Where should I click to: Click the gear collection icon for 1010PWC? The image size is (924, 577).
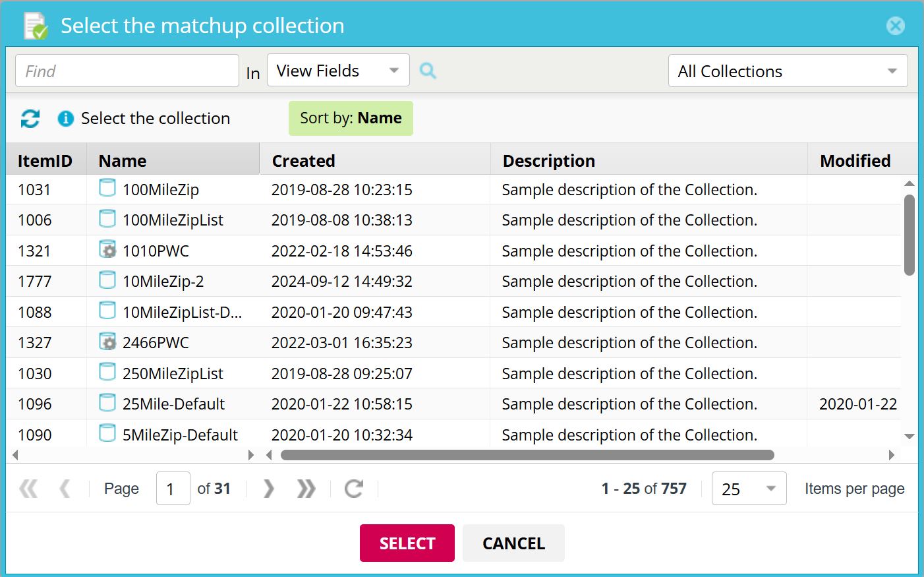[107, 249]
